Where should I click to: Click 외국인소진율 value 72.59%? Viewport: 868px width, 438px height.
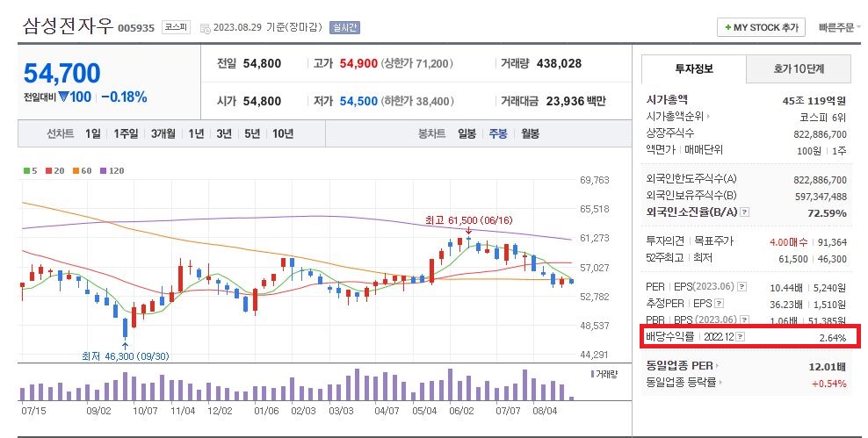tap(827, 213)
